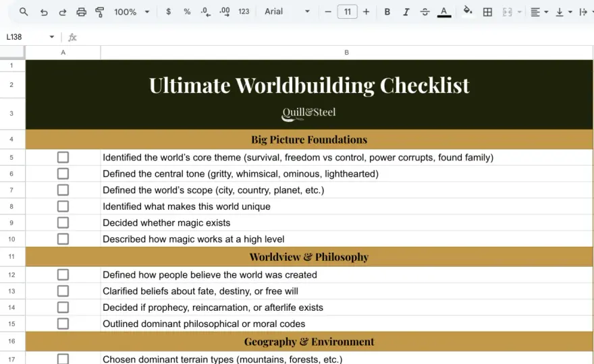This screenshot has height=364, width=594.
Task: Increase font size with plus button
Action: tap(366, 11)
